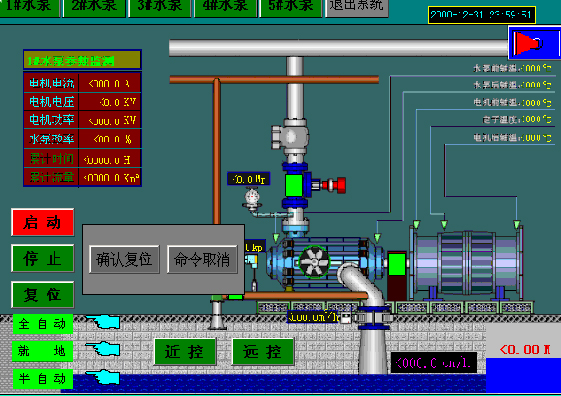Select 半自动 mode indicator
This screenshot has height=396, width=561.
tap(43, 378)
